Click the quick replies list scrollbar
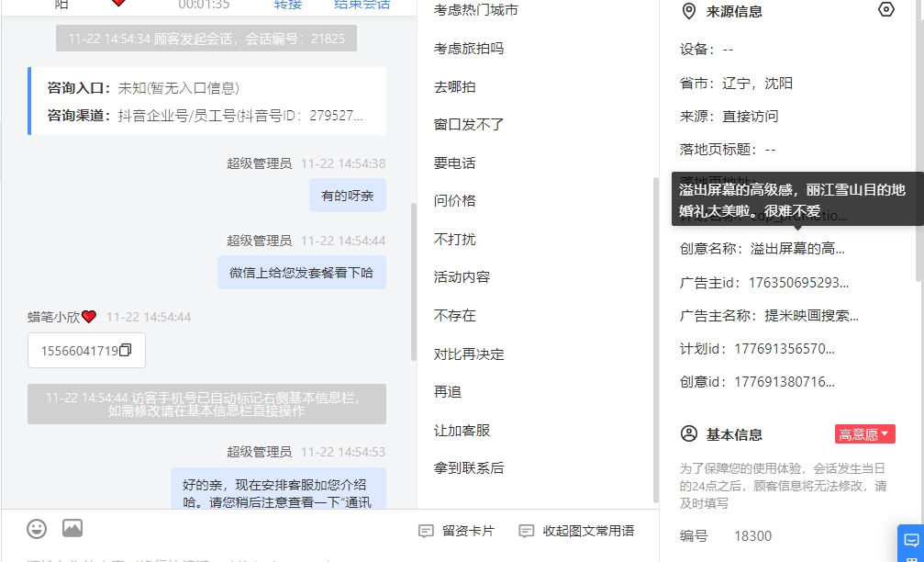Viewport: 924px width, 562px height. tap(656, 340)
